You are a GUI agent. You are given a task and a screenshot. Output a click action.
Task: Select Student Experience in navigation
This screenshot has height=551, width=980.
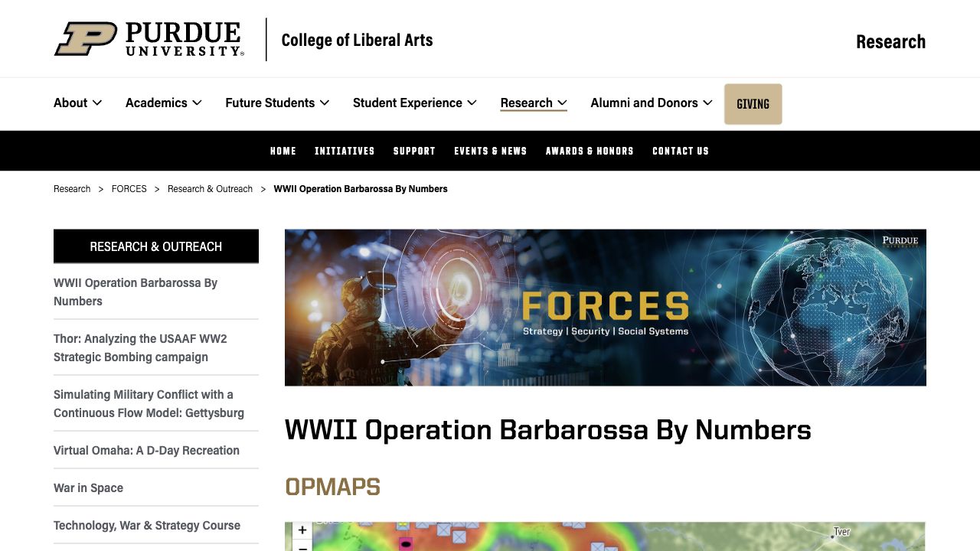tap(407, 103)
